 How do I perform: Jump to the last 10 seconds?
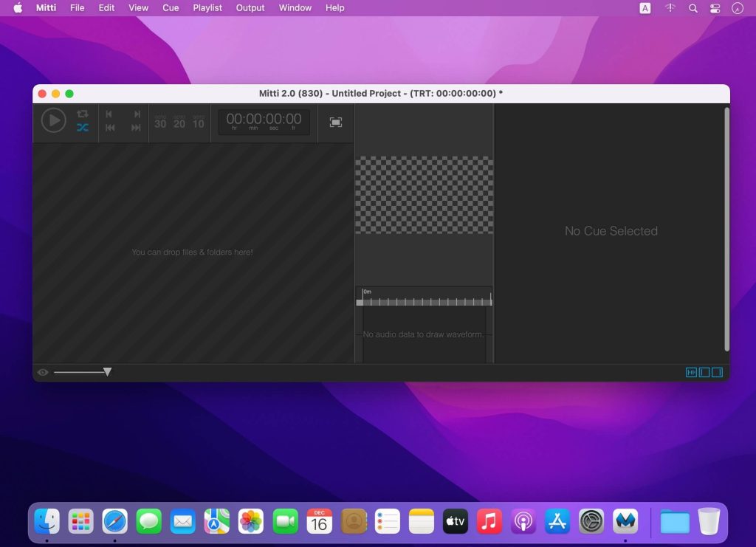tap(199, 123)
